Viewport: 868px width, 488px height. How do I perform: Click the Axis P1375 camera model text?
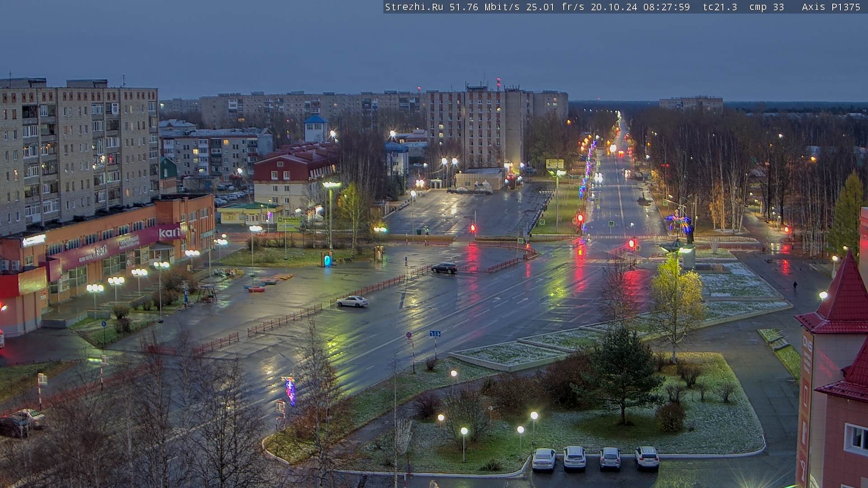point(831,7)
